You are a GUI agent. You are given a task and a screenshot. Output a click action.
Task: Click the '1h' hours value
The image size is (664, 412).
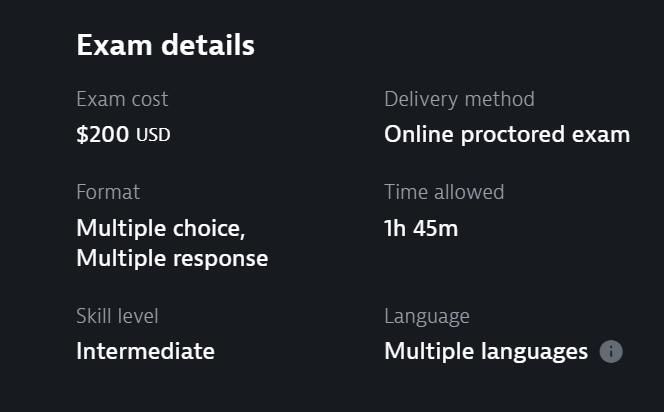coord(396,228)
